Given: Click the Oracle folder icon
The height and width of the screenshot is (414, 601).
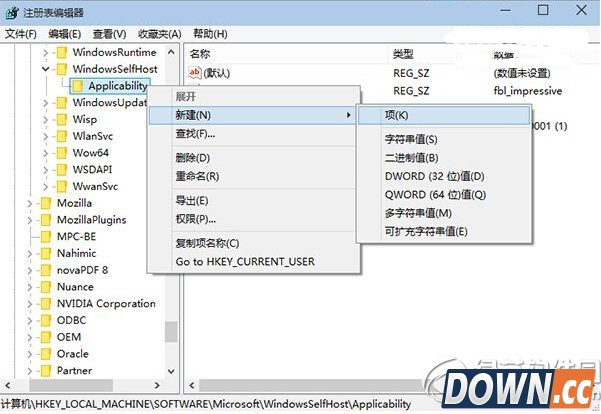Looking at the screenshot, I should point(46,354).
